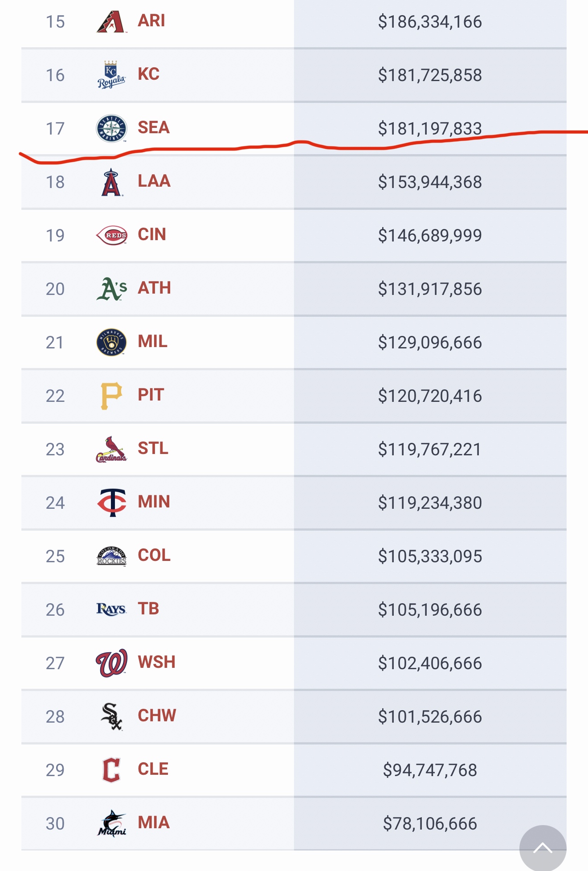Click the Twins TC logo
This screenshot has height=871, width=588.
tap(111, 503)
